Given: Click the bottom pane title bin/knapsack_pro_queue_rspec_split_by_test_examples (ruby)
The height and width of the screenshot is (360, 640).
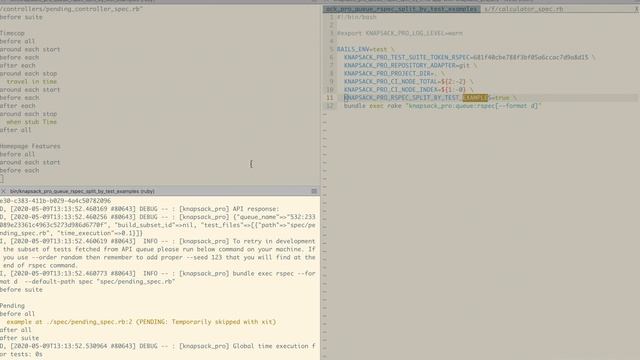Looking at the screenshot, I should pyautogui.click(x=82, y=191).
